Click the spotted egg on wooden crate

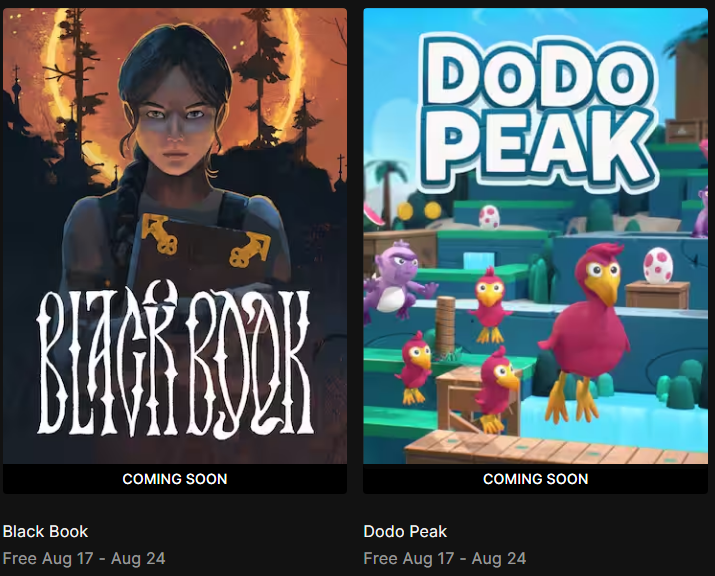[658, 266]
